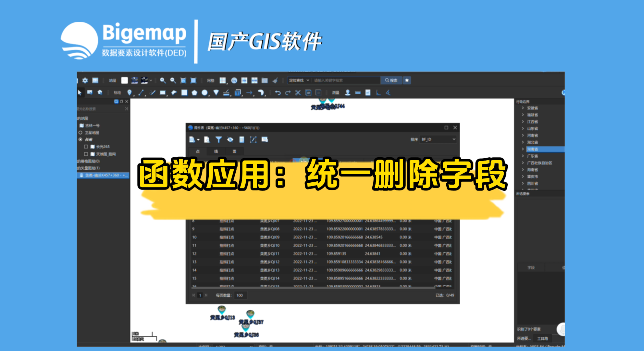Select the 卫星地图 radio button

[80, 132]
